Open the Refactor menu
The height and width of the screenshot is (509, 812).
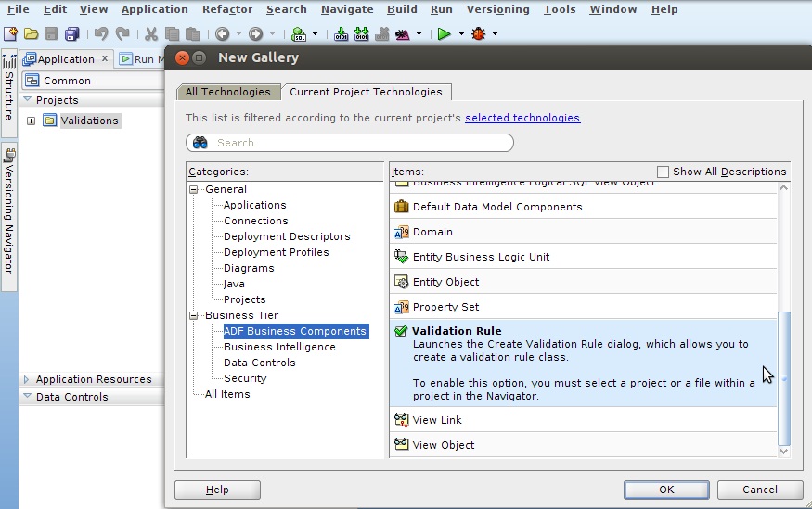pyautogui.click(x=227, y=9)
